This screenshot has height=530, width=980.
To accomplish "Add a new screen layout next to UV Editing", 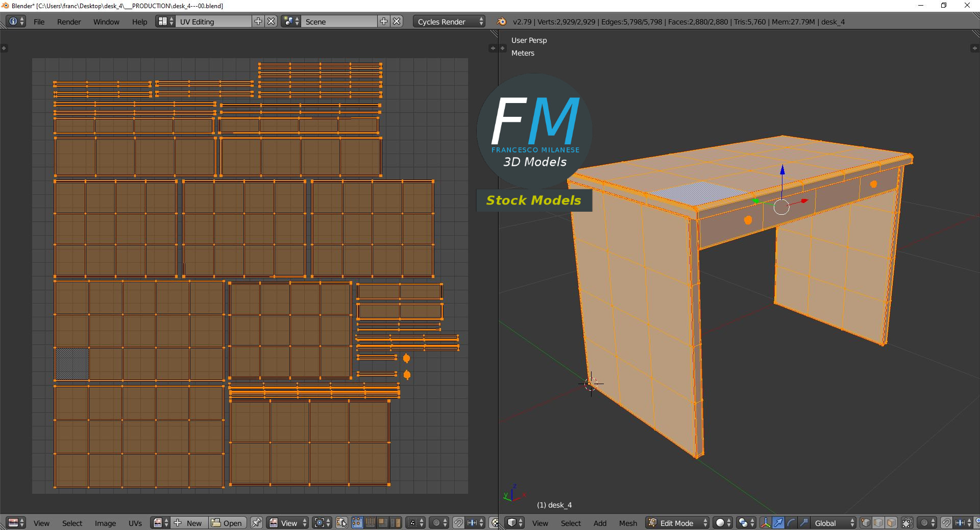I will pos(258,21).
